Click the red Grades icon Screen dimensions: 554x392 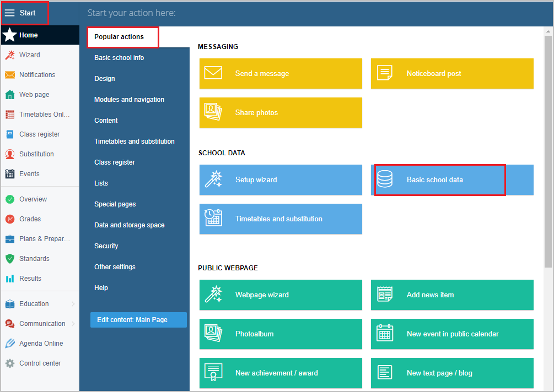click(x=10, y=219)
